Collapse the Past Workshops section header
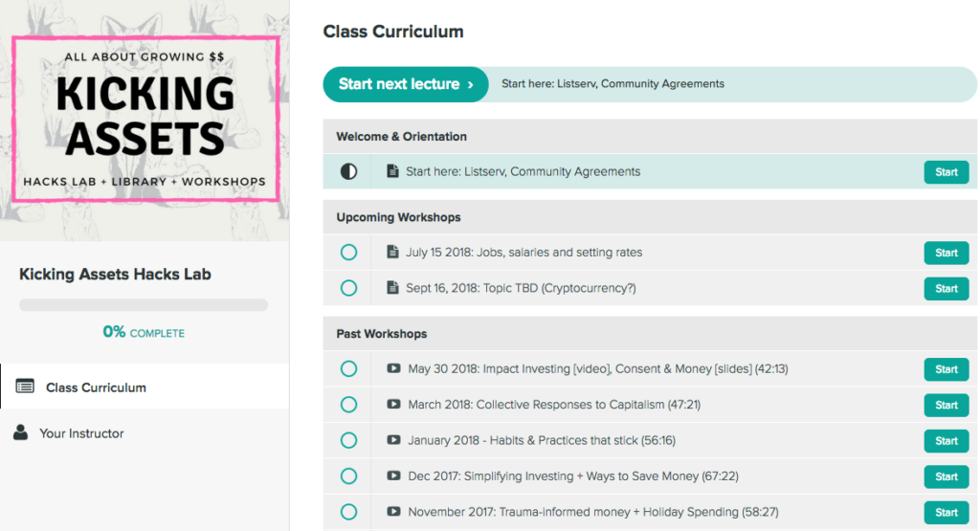Screen dimensions: 980x531 coord(650,334)
